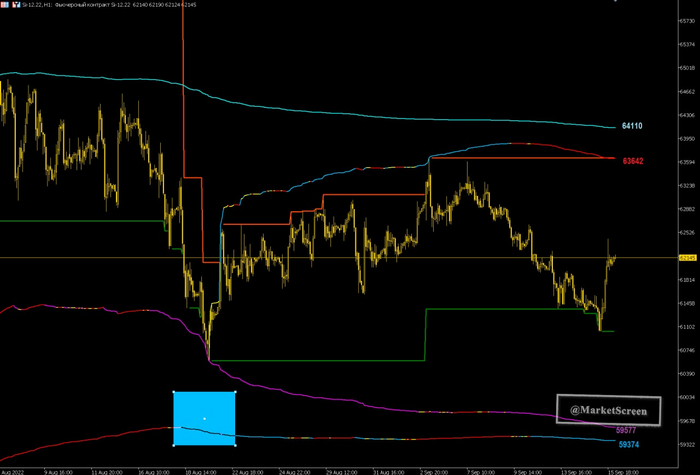Click the chart grid icon in title
The height and width of the screenshot is (475, 700).
click(x=4, y=4)
